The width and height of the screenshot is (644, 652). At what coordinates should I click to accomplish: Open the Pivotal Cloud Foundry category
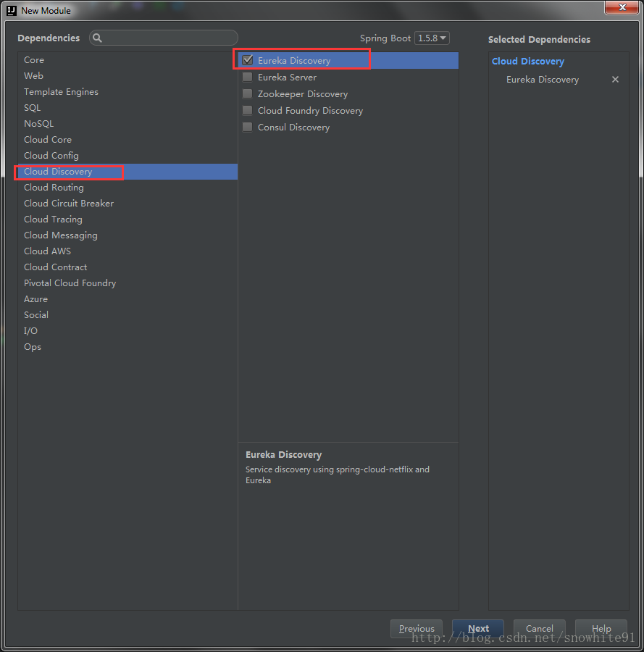[127, 283]
